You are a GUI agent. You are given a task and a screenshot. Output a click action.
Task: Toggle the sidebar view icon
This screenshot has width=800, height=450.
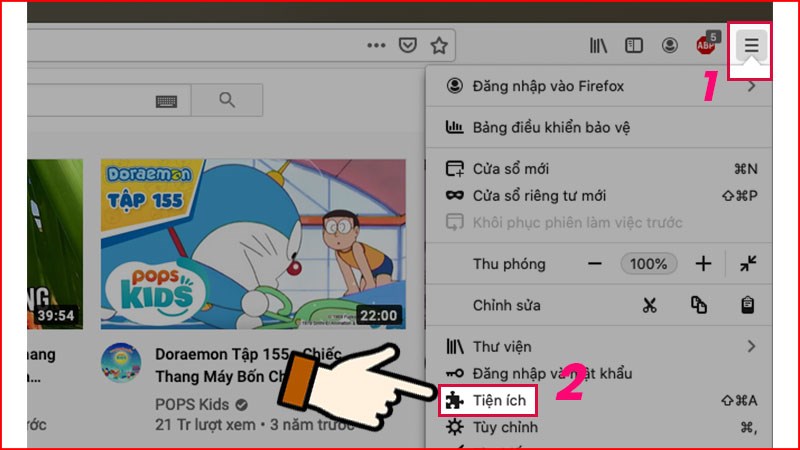pyautogui.click(x=634, y=45)
